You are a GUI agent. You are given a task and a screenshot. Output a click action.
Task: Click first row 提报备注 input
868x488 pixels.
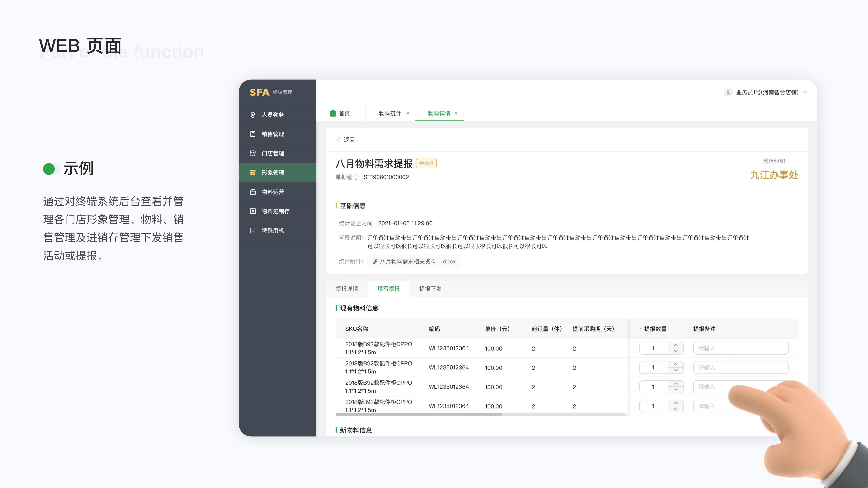(x=741, y=348)
